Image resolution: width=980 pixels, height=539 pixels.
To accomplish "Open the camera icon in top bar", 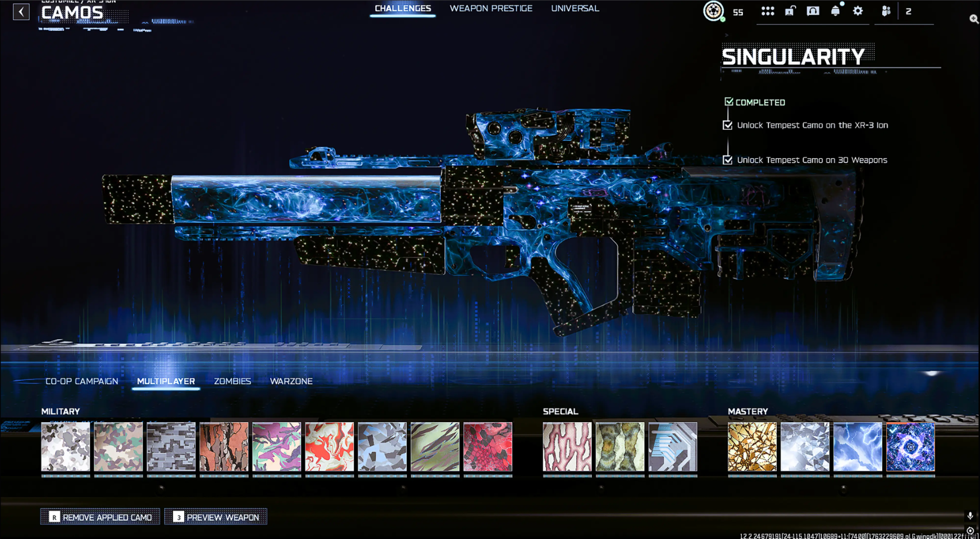I will (813, 11).
